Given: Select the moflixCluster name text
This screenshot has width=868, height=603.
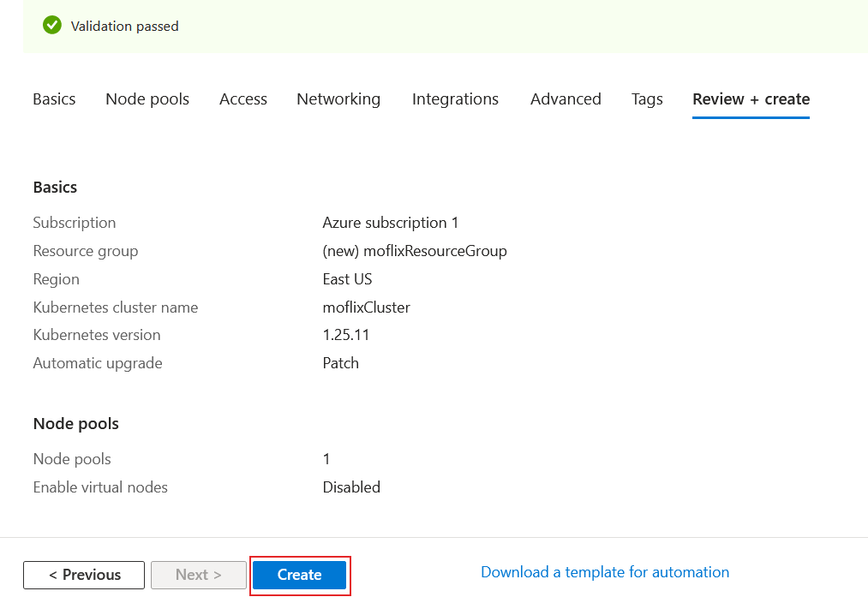Looking at the screenshot, I should click(367, 307).
